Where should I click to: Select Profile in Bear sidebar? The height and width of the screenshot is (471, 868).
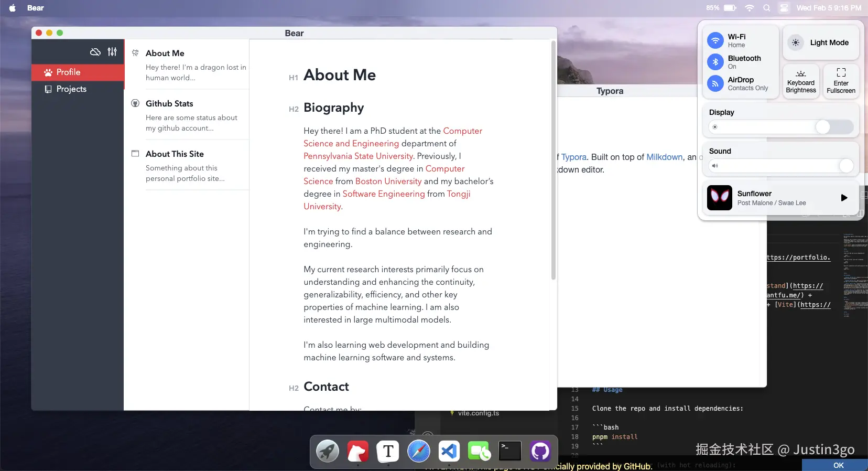click(78, 72)
